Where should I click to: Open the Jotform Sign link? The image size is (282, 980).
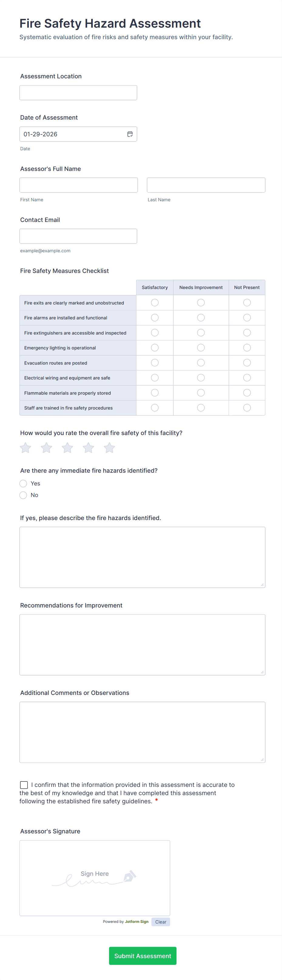136,922
